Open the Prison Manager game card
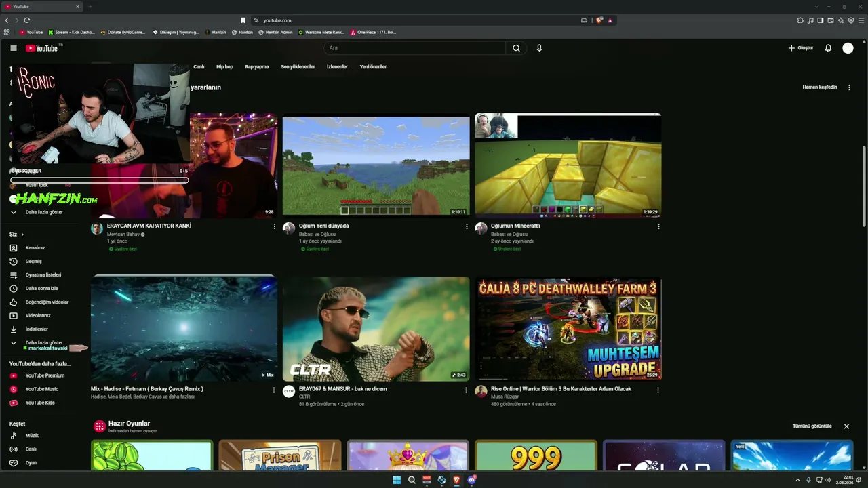868x488 pixels. pos(280,455)
